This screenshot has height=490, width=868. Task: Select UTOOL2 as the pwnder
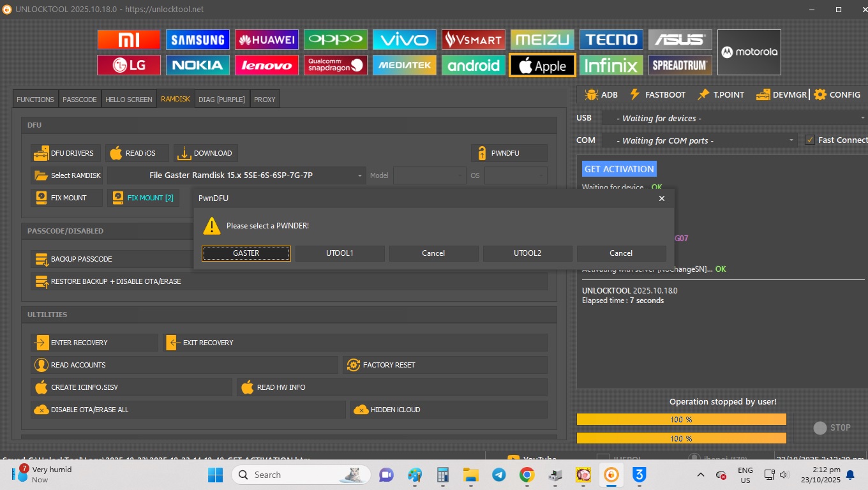527,253
